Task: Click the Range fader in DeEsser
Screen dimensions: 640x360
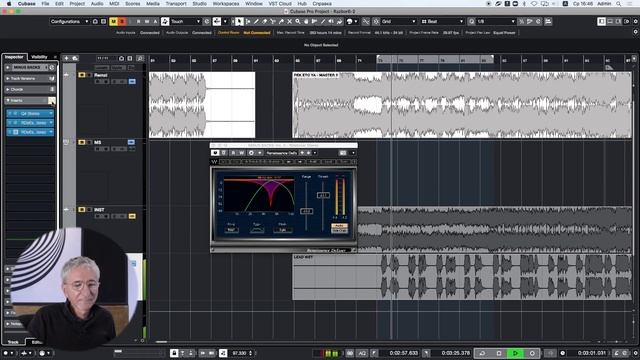Action: pos(306,211)
